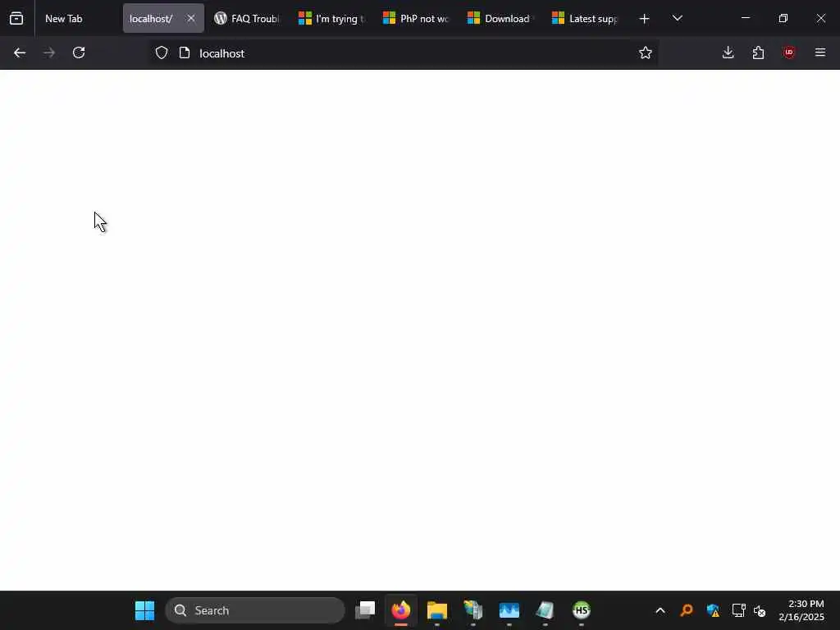Restore down the Firefox window
Viewport: 840px width, 630px height.
click(783, 18)
